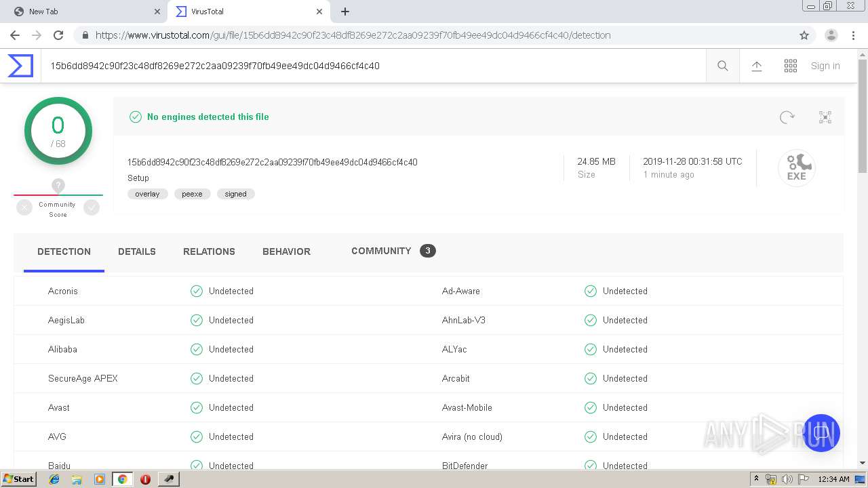868x488 pixels.
Task: Click the Avira (no cloud) engine name
Action: 472,437
